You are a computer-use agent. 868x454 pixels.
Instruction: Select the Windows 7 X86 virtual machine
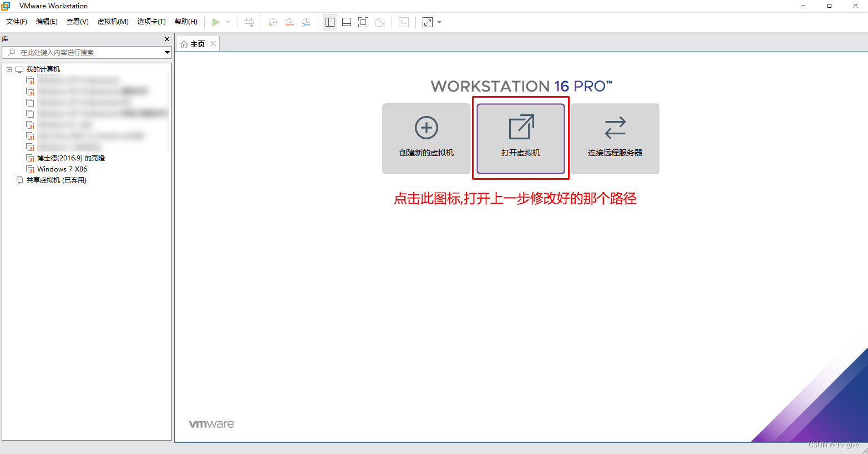[x=63, y=169]
